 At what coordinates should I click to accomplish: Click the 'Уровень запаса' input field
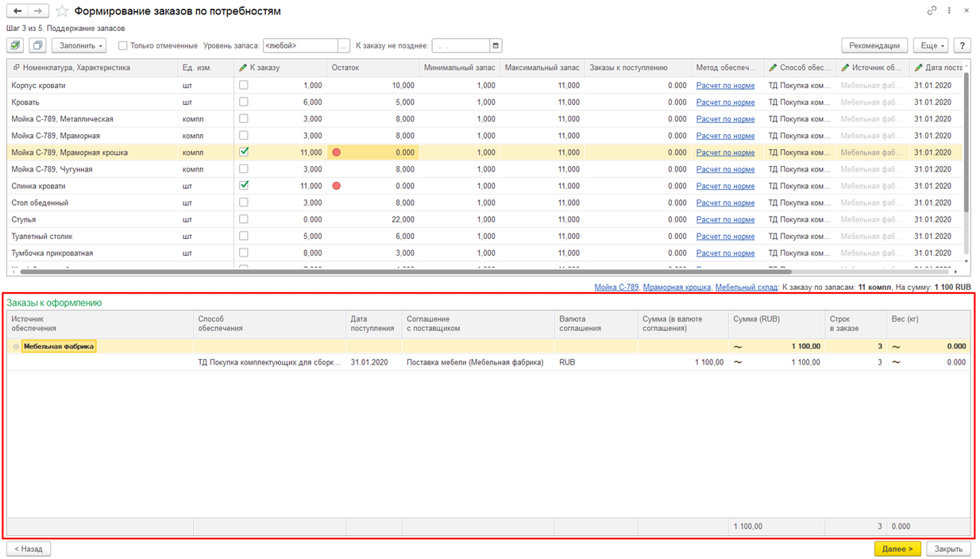(300, 46)
